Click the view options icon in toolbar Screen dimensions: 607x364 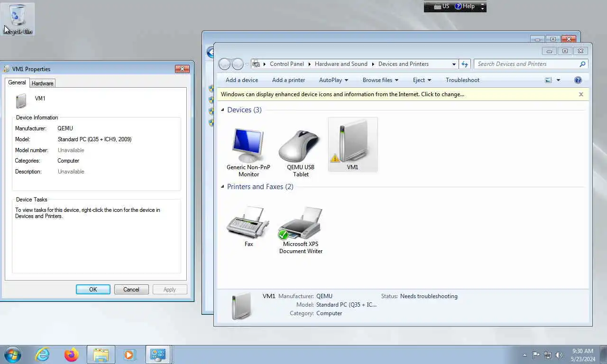click(x=548, y=80)
